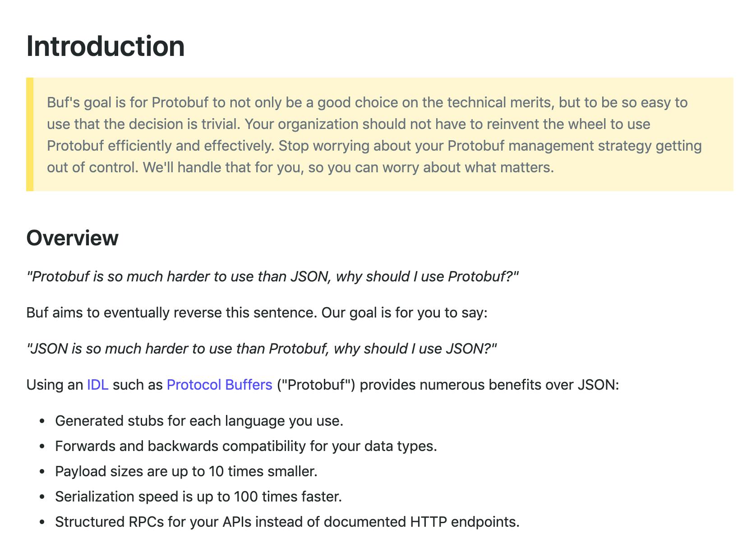Click the quote "JSON is so much harder"

point(262,349)
